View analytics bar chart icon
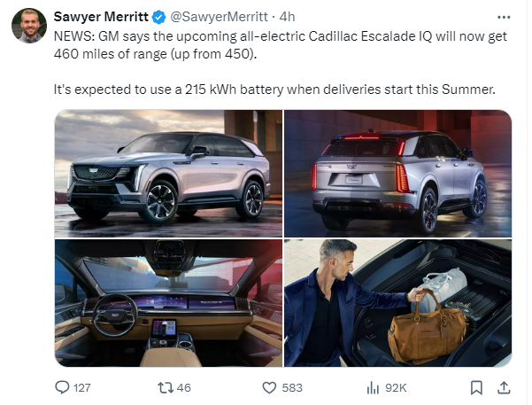This screenshot has height=405, width=532. click(373, 387)
